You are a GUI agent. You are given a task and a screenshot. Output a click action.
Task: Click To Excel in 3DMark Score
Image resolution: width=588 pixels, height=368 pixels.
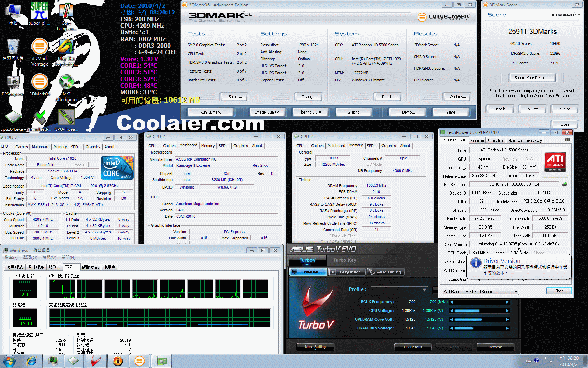tap(532, 109)
